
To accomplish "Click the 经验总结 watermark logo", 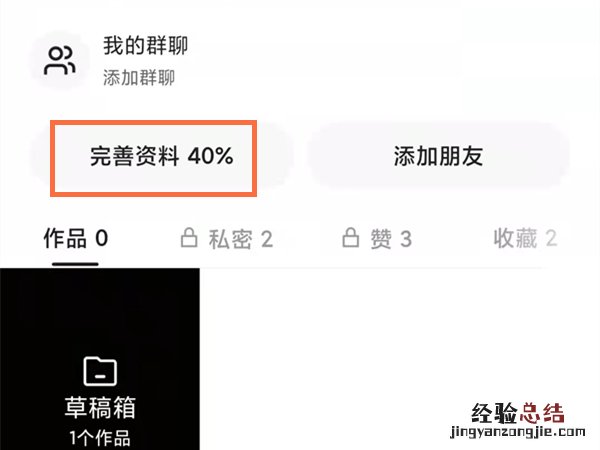I will point(518,413).
